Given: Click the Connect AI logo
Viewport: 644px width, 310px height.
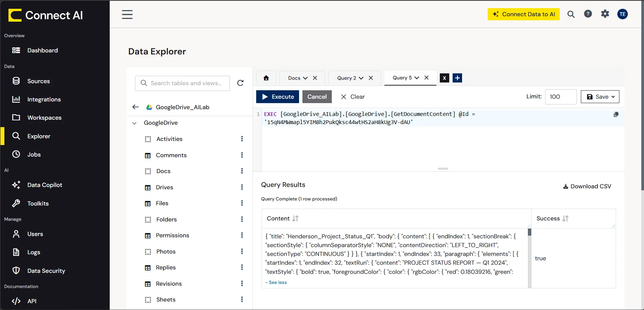Looking at the screenshot, I should click(46, 15).
